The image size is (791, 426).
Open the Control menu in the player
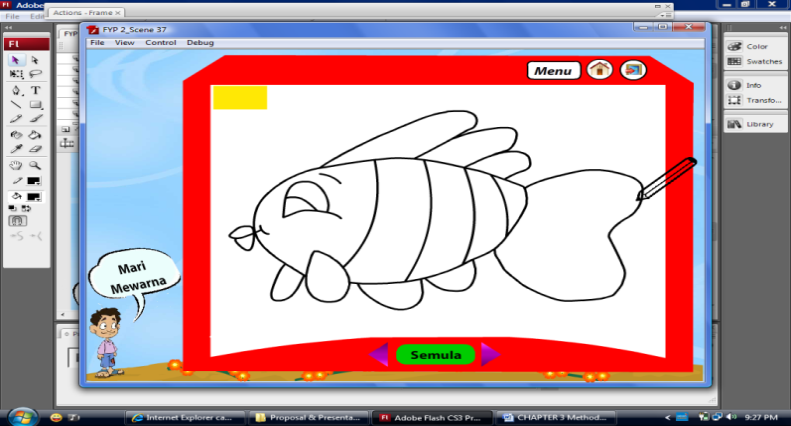160,43
